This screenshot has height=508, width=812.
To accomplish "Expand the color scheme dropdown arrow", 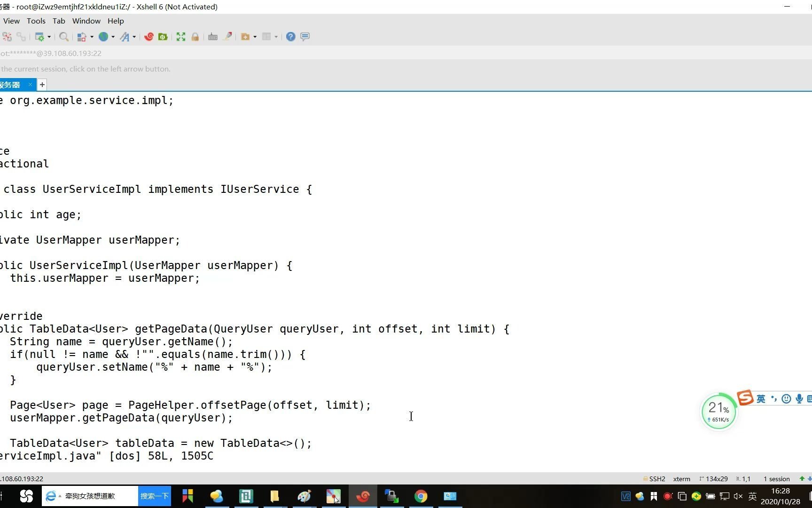I will 92,37.
